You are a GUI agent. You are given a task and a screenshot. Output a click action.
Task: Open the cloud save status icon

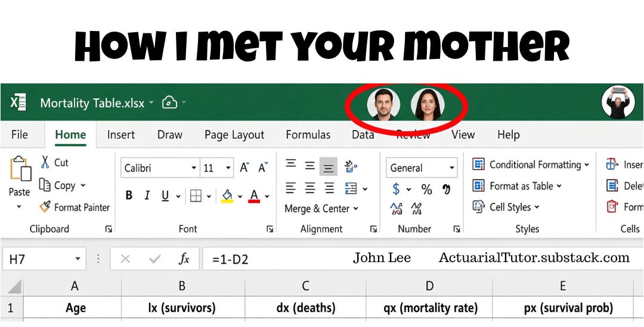(x=169, y=102)
